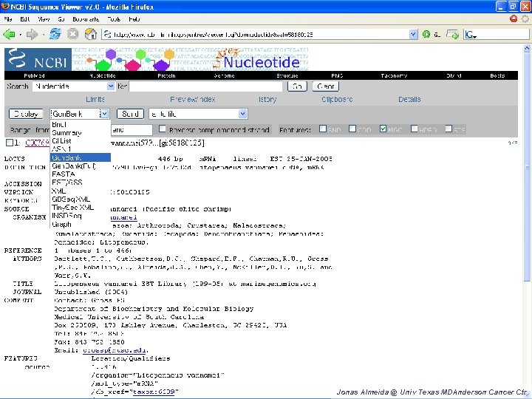Select Summary in the display list
532x399 pixels.
[x=80, y=133]
